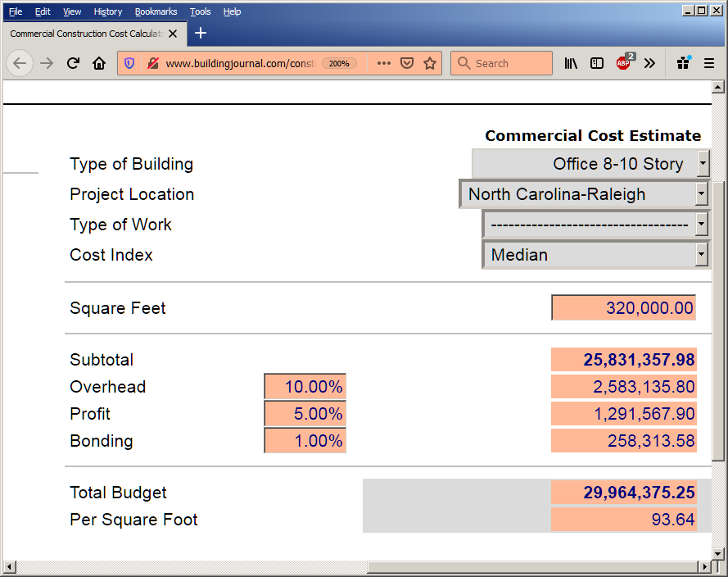The height and width of the screenshot is (577, 728).
Task: Open the Type of Work dropdown
Action: 595,225
